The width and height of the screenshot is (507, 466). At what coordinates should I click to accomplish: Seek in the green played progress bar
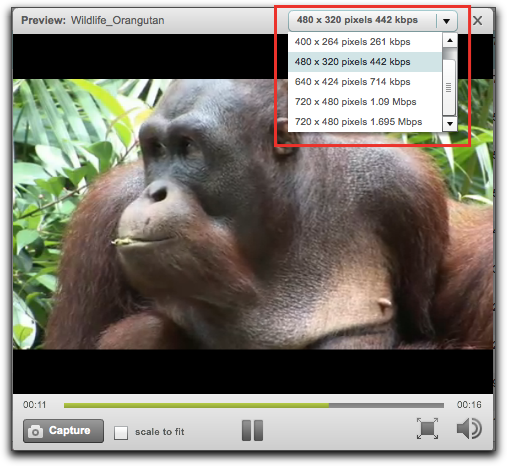196,405
